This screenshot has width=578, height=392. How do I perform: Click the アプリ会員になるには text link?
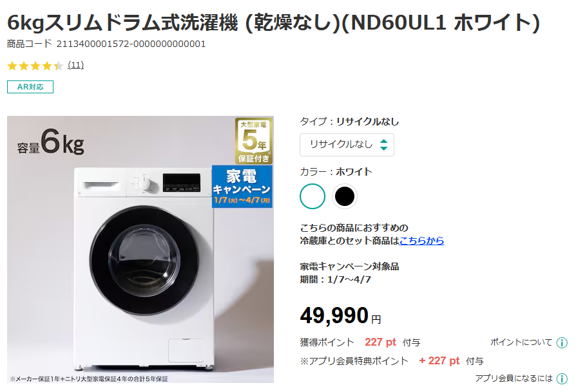click(514, 378)
